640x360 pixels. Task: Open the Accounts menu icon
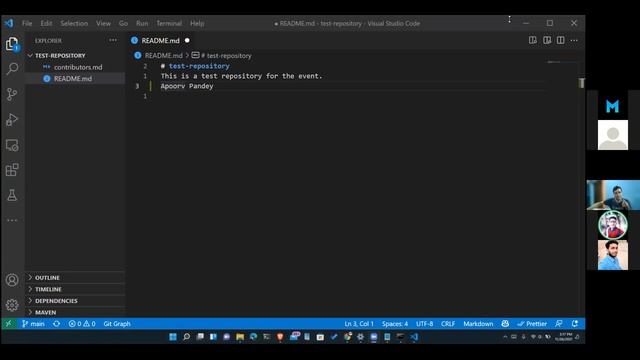click(12, 280)
